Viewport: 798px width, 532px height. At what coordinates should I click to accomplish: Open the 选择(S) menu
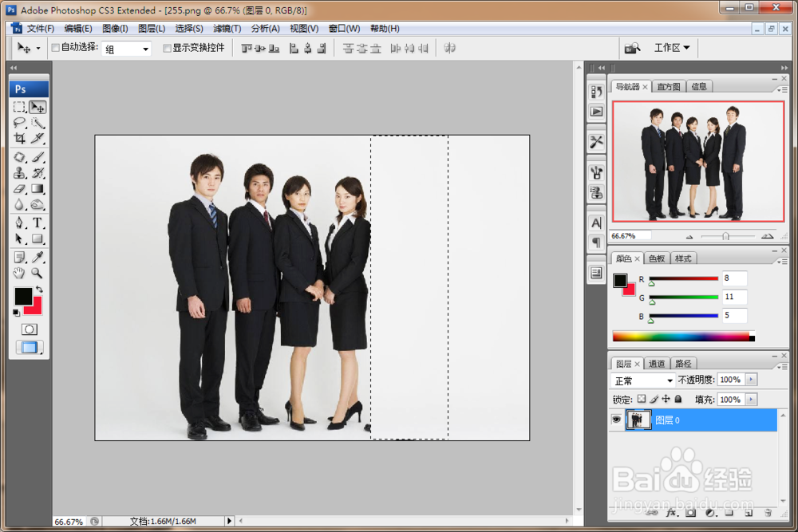[x=189, y=29]
